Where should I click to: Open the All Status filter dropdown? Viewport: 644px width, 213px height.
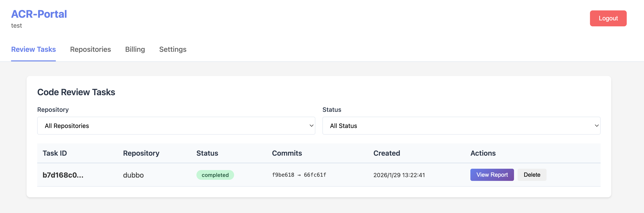pos(461,126)
